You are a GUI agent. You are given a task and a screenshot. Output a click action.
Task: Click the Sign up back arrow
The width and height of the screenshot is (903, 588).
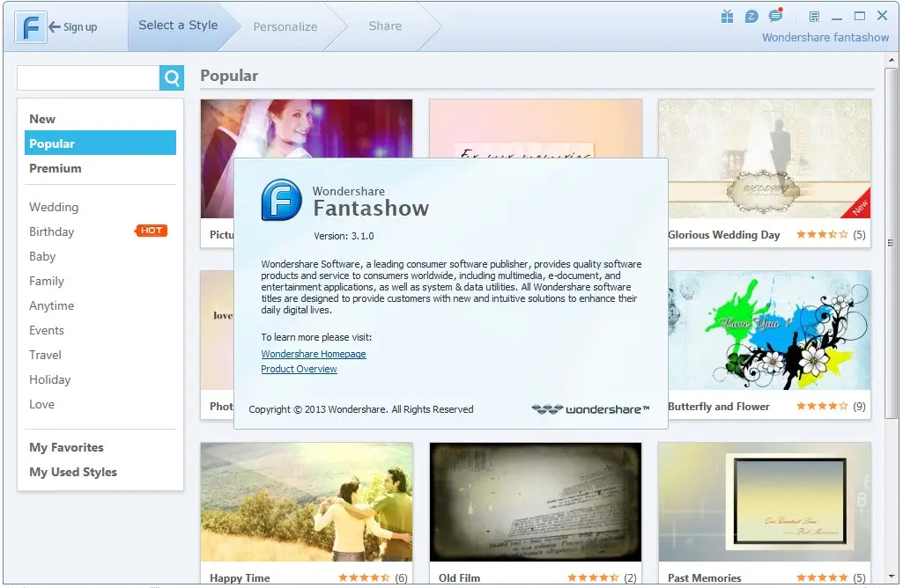55,26
